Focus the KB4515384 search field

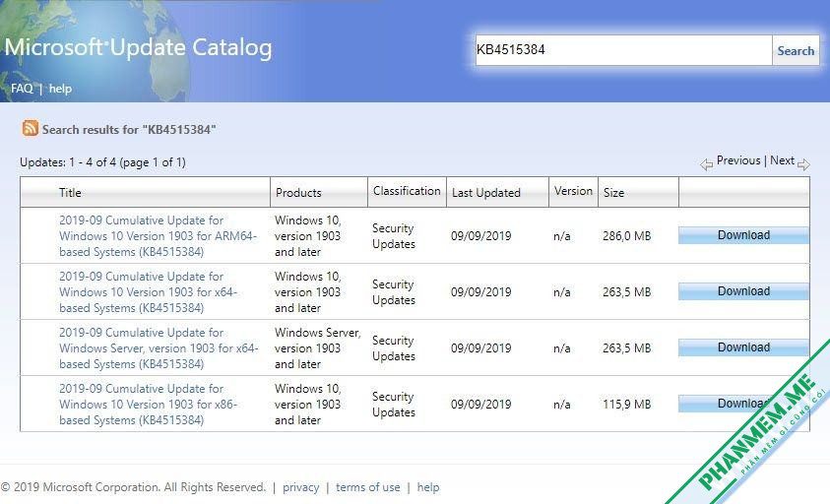[x=623, y=50]
